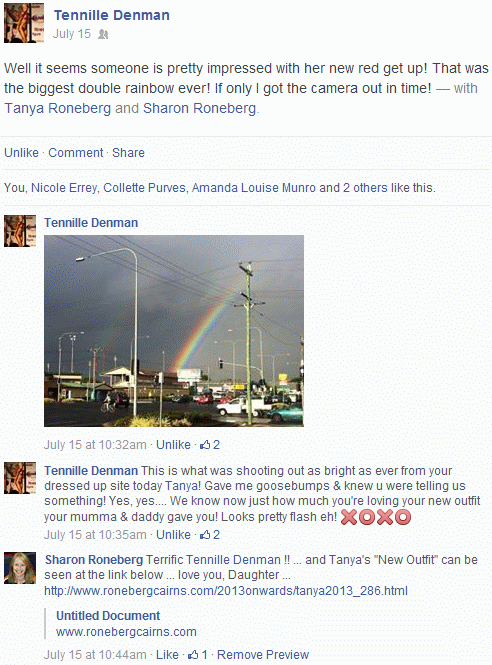Click Tennille Denman's post profile picture
Image resolution: width=492 pixels, height=665 pixels.
pos(24,23)
